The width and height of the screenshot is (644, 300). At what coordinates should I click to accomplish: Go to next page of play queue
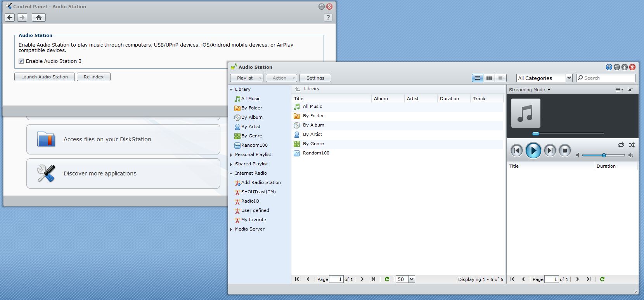pyautogui.click(x=577, y=279)
